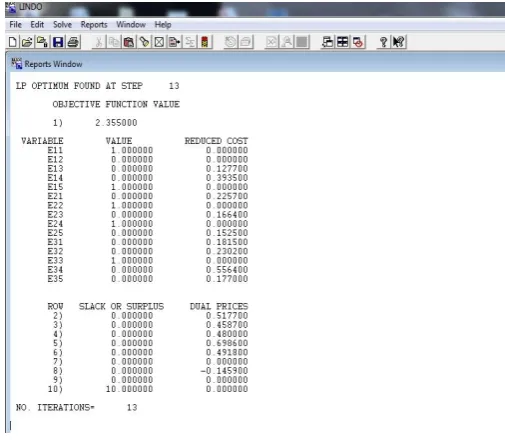This screenshot has width=505, height=442.
Task: Click the Send to Back window icon
Action: click(x=327, y=42)
